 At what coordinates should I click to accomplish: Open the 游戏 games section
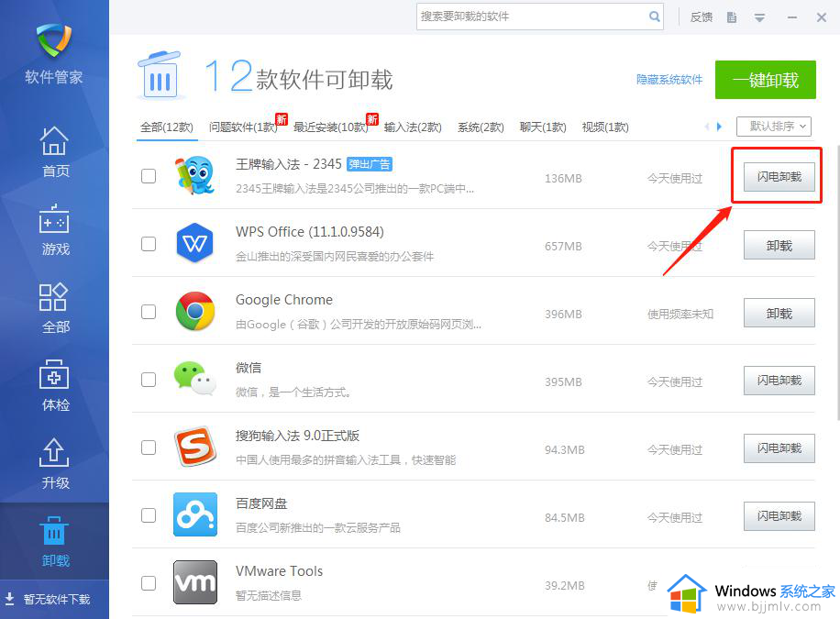54,230
